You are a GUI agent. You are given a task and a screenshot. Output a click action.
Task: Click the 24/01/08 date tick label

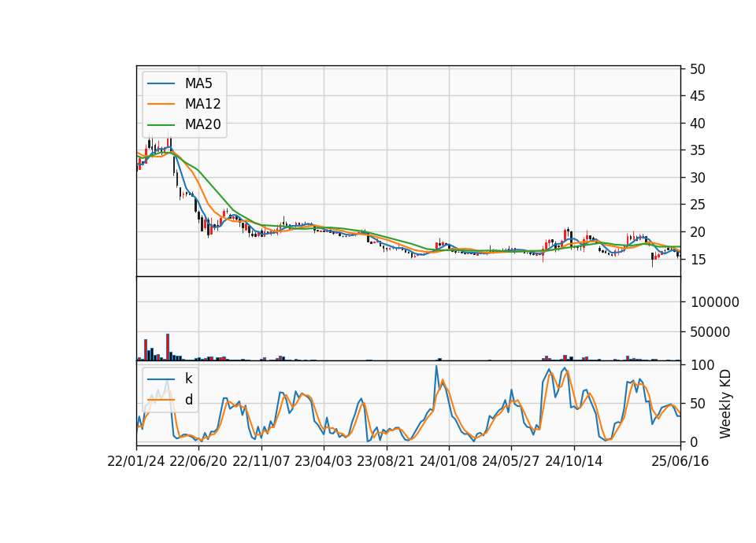point(449,461)
